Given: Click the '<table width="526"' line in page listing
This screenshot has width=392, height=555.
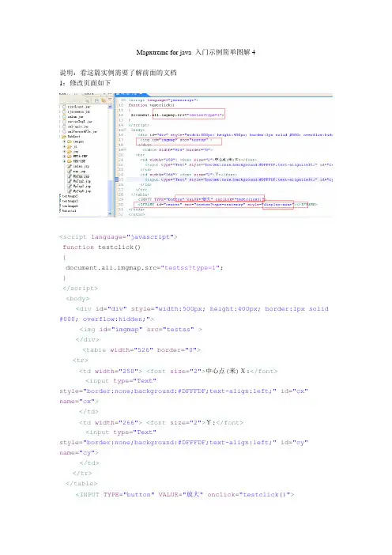Looking at the screenshot, I should point(141,349).
